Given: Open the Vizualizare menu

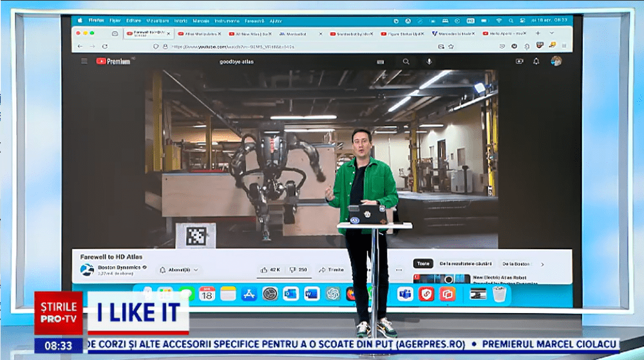Looking at the screenshot, I should tap(157, 21).
